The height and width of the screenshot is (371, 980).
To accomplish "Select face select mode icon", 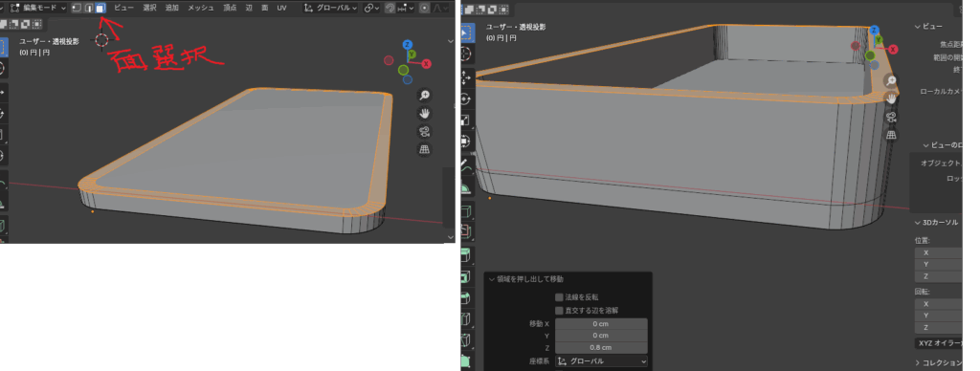I will 100,8.
